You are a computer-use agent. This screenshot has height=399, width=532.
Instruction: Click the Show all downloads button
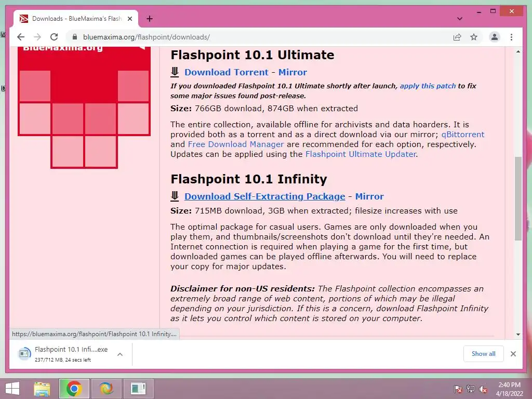pos(483,354)
